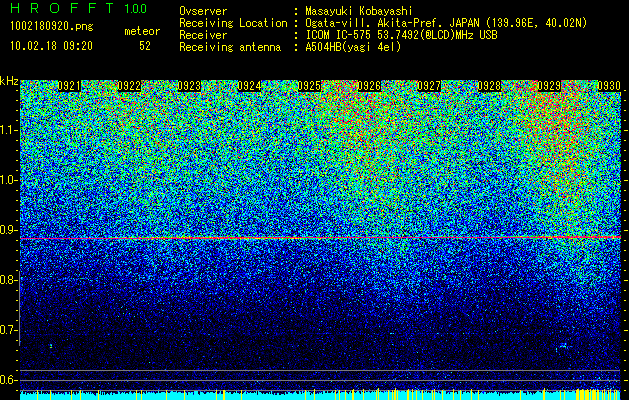The height and width of the screenshot is (400, 629).
Task: Click the HROFFT 1.0.0 title text
Action: point(79,8)
